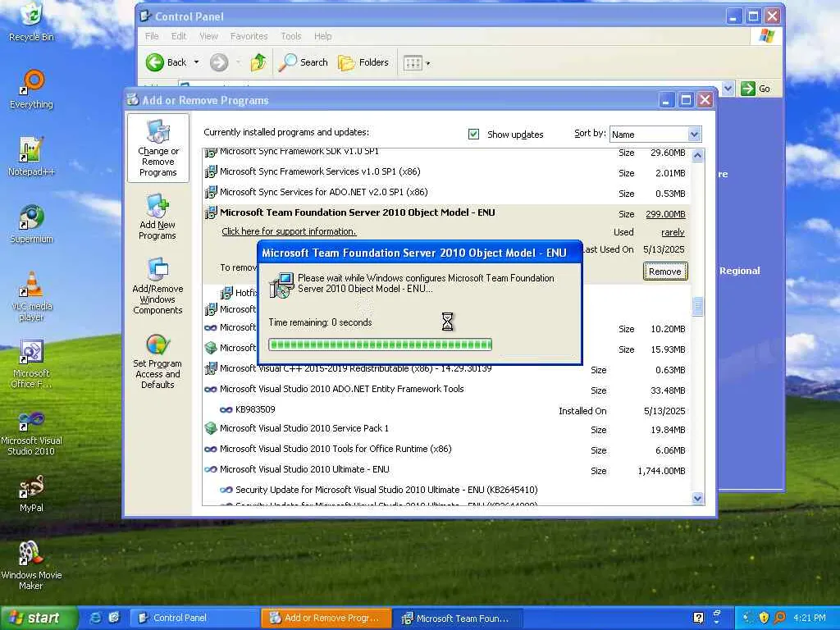The image size is (840, 630).
Task: Open the Windows Movie Maker shortcut
Action: [x=32, y=565]
